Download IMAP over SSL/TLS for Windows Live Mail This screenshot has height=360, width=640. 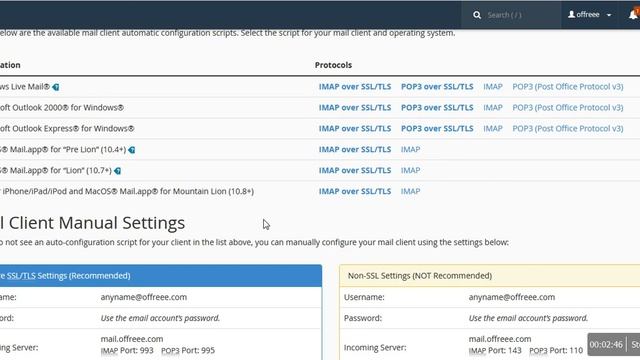[355, 87]
